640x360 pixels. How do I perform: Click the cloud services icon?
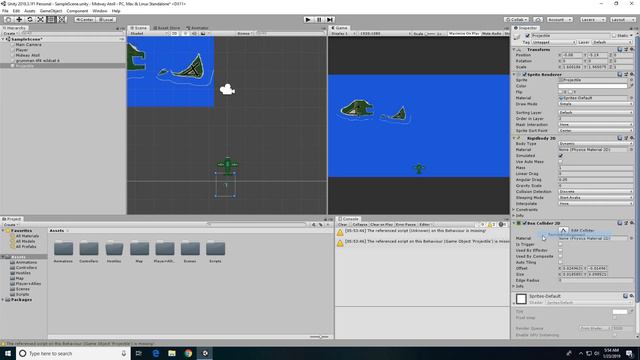[x=538, y=20]
